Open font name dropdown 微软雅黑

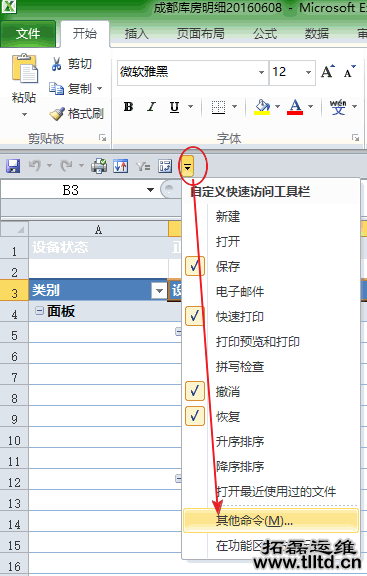pos(261,72)
